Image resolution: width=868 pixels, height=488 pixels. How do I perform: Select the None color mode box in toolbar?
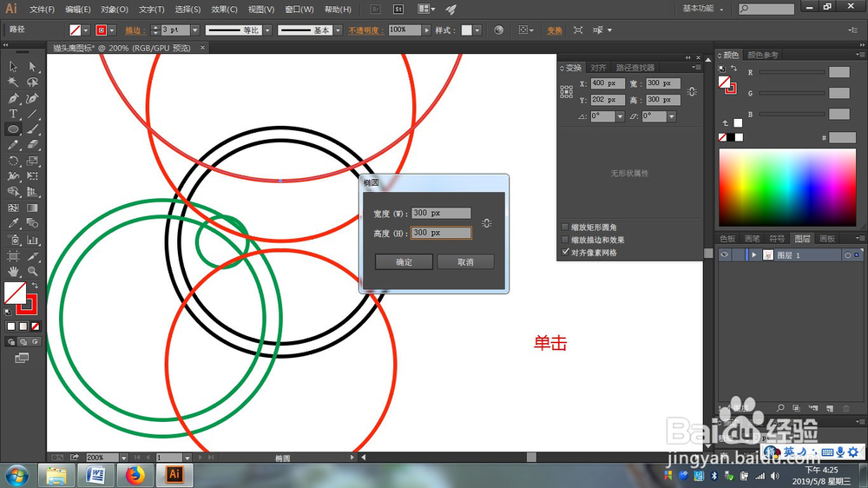(36, 326)
